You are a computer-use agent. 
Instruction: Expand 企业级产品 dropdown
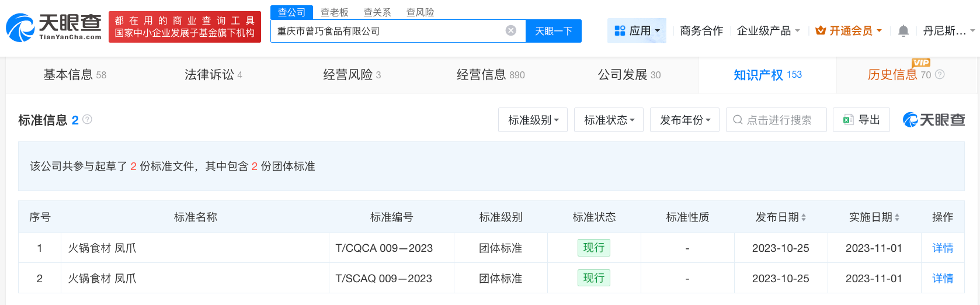[x=768, y=30]
